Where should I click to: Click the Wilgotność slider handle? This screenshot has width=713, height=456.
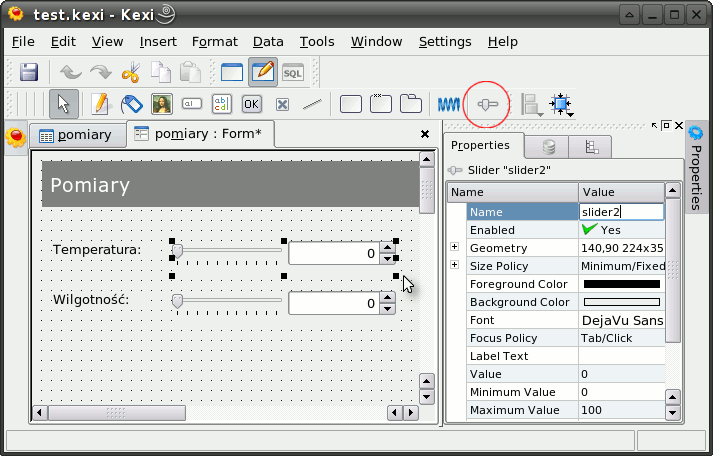pos(177,300)
